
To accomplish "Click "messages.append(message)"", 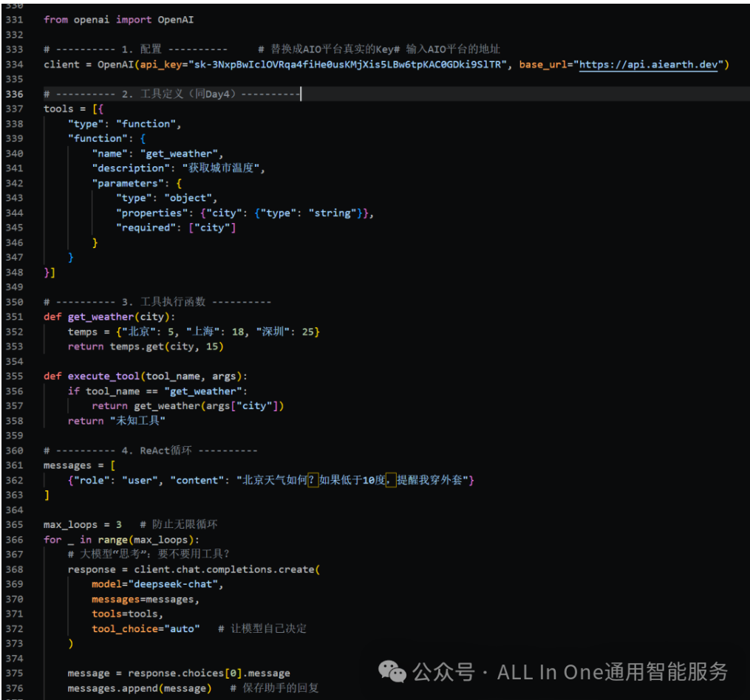I will (139, 688).
